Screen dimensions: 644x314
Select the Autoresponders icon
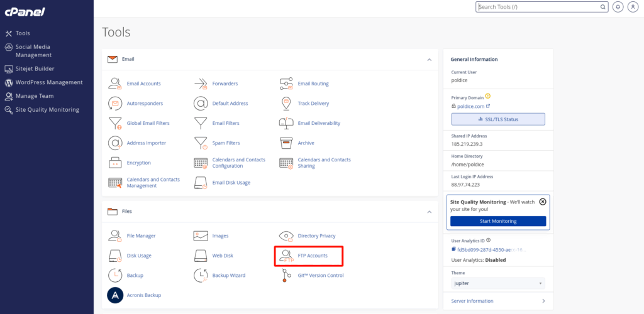pyautogui.click(x=115, y=103)
